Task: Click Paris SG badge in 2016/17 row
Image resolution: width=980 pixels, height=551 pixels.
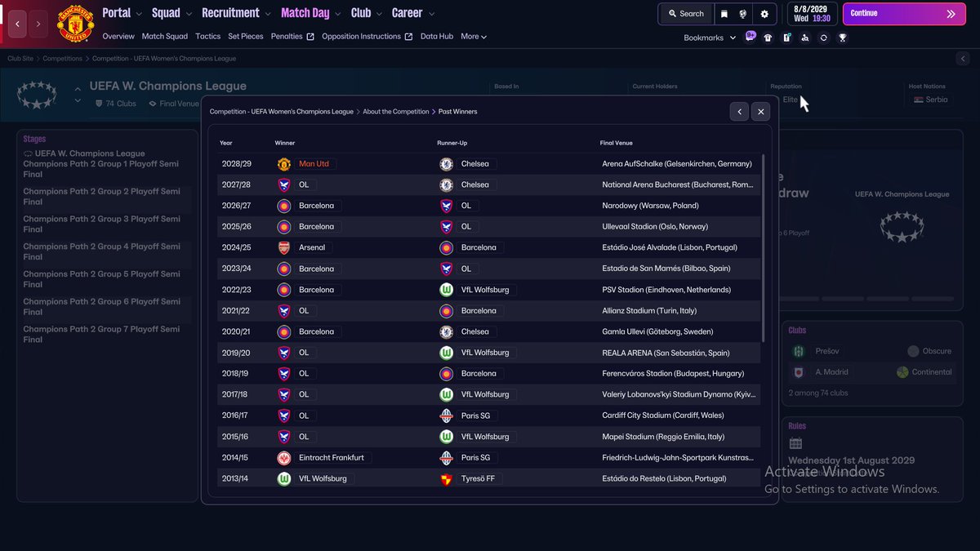Action: click(x=446, y=415)
